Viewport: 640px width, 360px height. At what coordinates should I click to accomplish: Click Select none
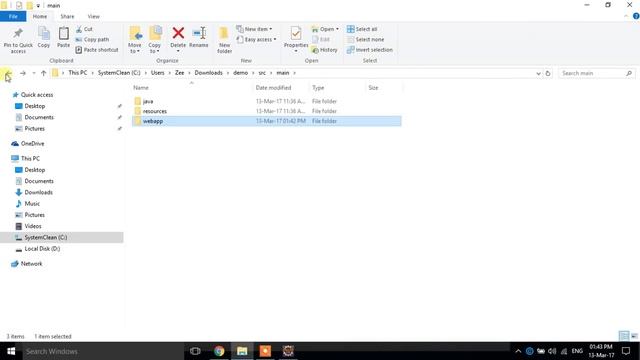(365, 40)
